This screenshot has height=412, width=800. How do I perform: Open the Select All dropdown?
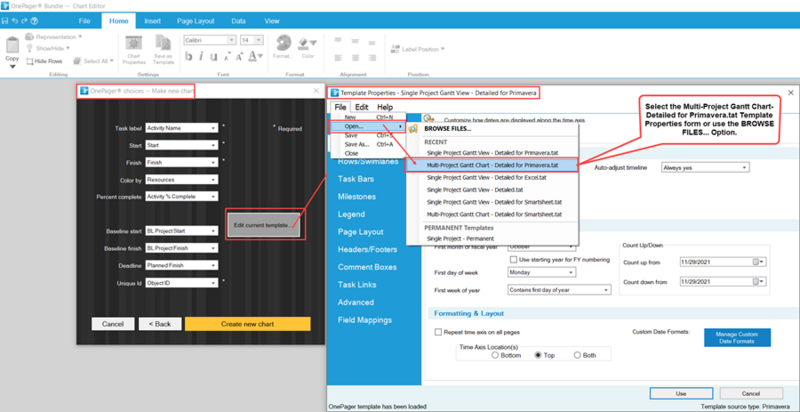coord(93,61)
